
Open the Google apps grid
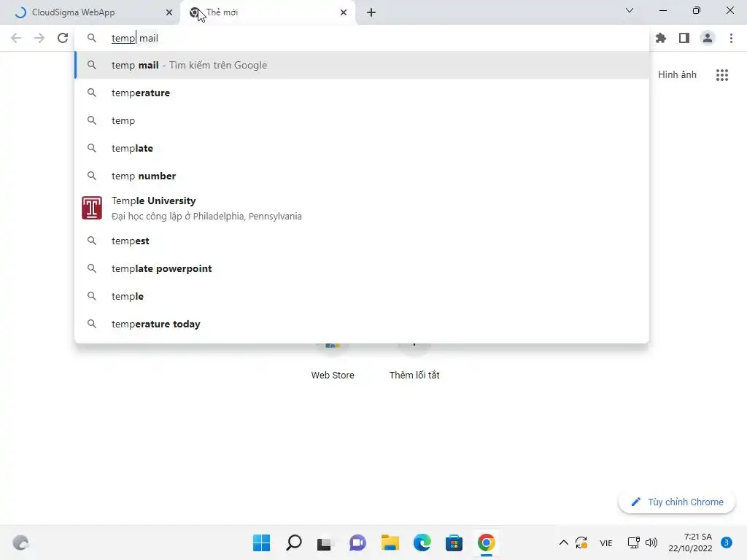click(722, 75)
